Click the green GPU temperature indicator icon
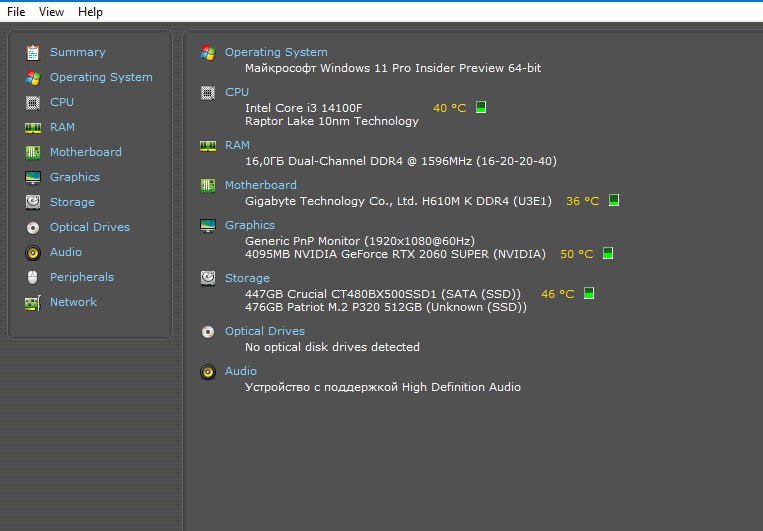Image resolution: width=763 pixels, height=531 pixels. (x=608, y=253)
